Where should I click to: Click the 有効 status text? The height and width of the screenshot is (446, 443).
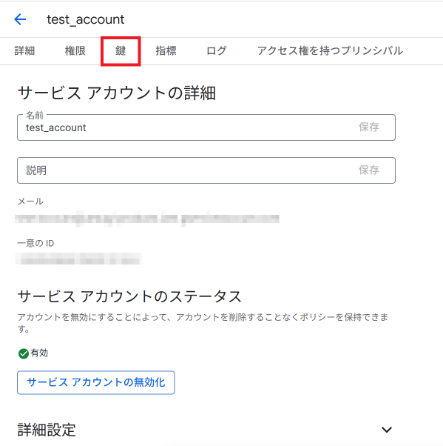39,353
